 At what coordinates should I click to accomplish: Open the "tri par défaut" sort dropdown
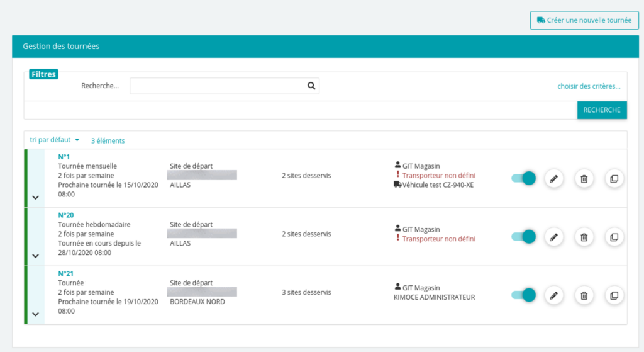55,140
